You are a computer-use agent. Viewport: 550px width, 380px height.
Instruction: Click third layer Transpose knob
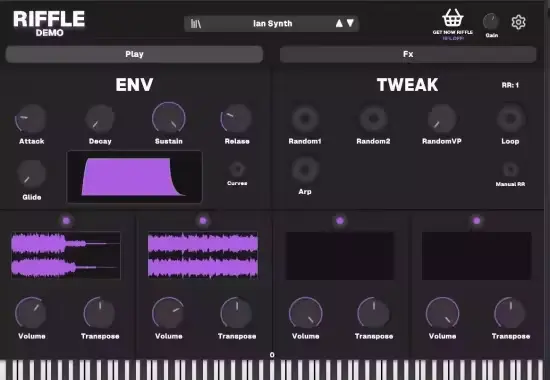tap(374, 313)
